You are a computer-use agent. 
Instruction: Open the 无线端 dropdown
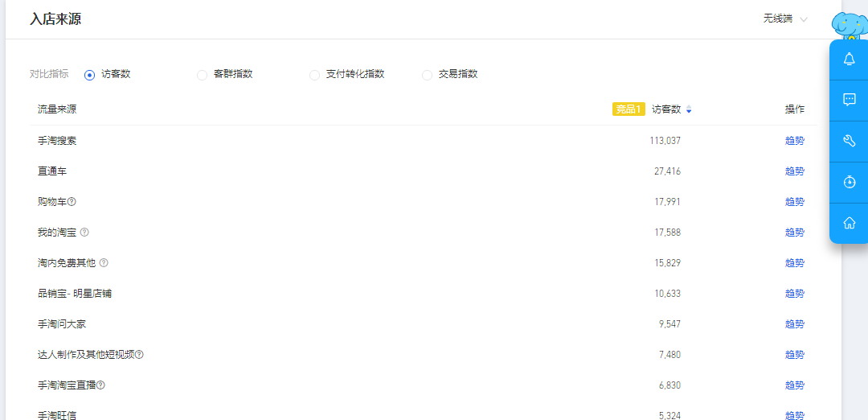click(785, 19)
